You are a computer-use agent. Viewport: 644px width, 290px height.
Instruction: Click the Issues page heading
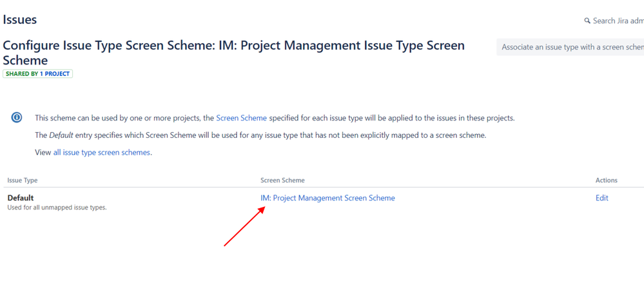click(x=20, y=19)
